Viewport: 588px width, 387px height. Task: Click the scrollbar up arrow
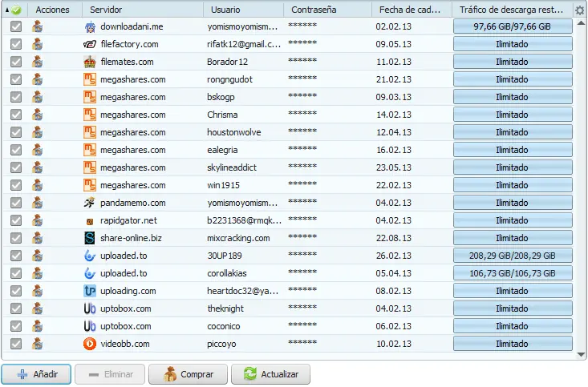point(581,23)
